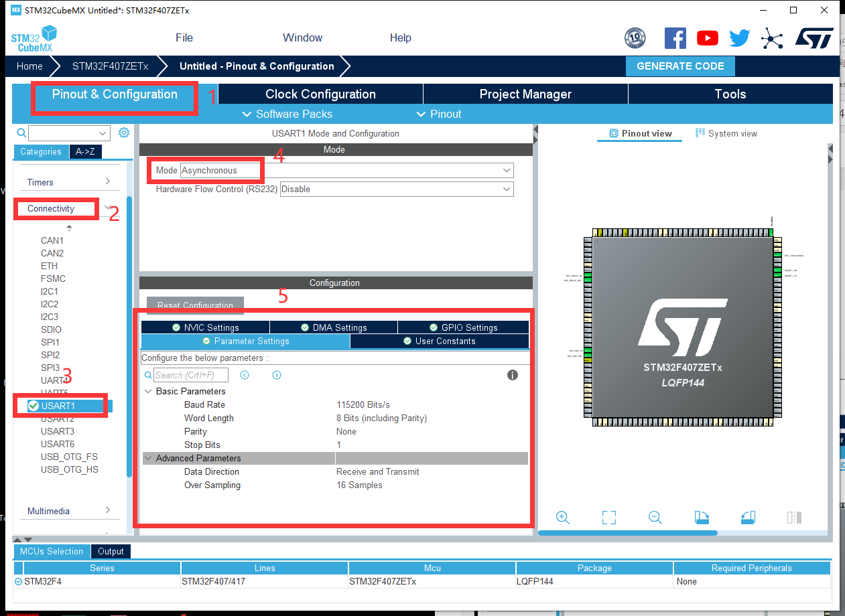Fit the chip to the view
Image resolution: width=845 pixels, height=616 pixels.
click(x=608, y=517)
